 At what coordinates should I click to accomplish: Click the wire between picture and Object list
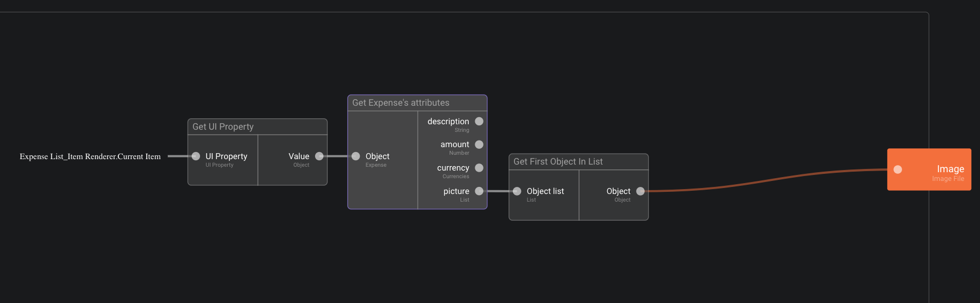coord(498,191)
